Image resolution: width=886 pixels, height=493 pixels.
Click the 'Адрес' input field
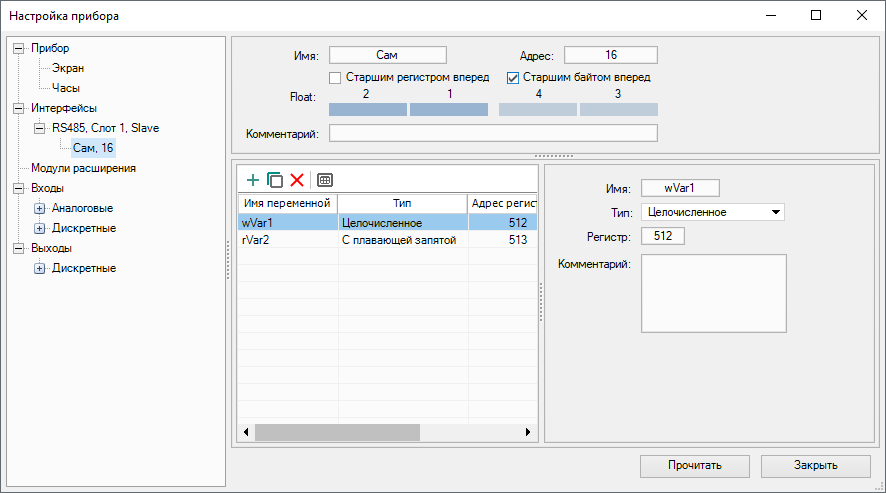pyautogui.click(x=610, y=55)
